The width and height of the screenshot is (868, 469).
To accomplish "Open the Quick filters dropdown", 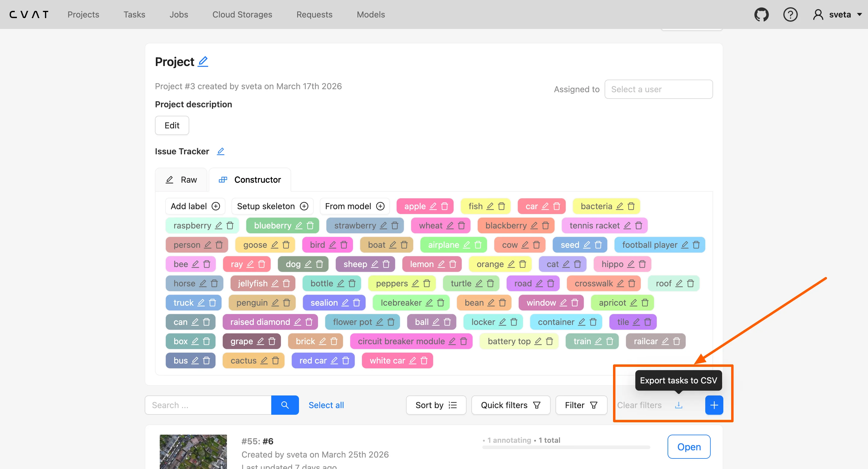I will [x=511, y=405].
